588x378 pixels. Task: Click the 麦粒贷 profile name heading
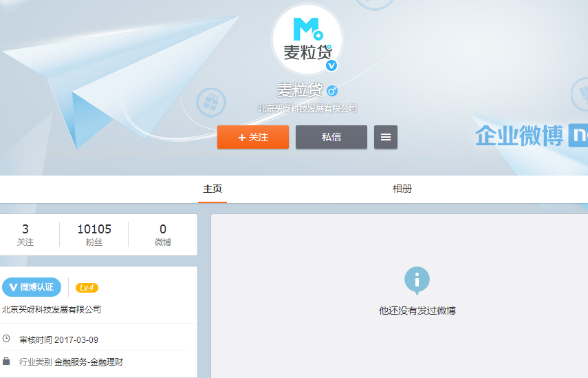tap(300, 90)
